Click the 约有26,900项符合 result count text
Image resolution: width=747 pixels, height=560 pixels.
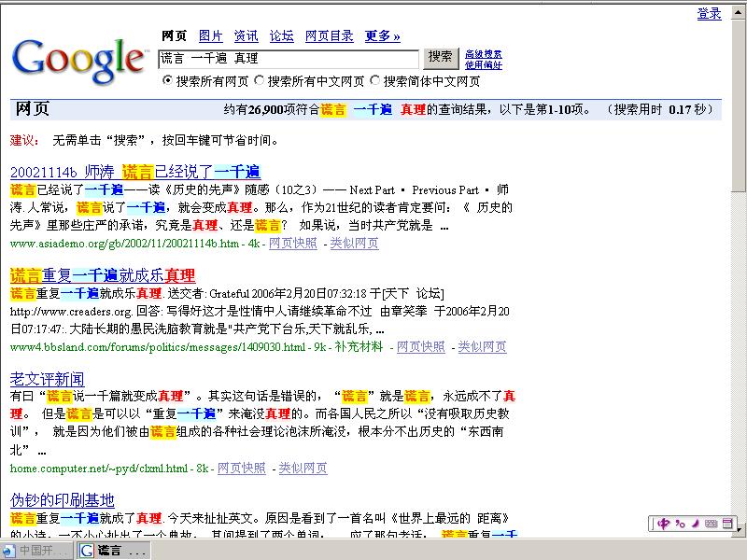pyautogui.click(x=272, y=109)
